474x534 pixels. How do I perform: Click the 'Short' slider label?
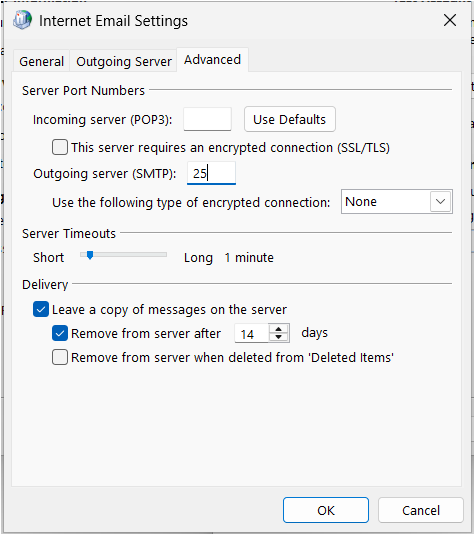click(48, 257)
